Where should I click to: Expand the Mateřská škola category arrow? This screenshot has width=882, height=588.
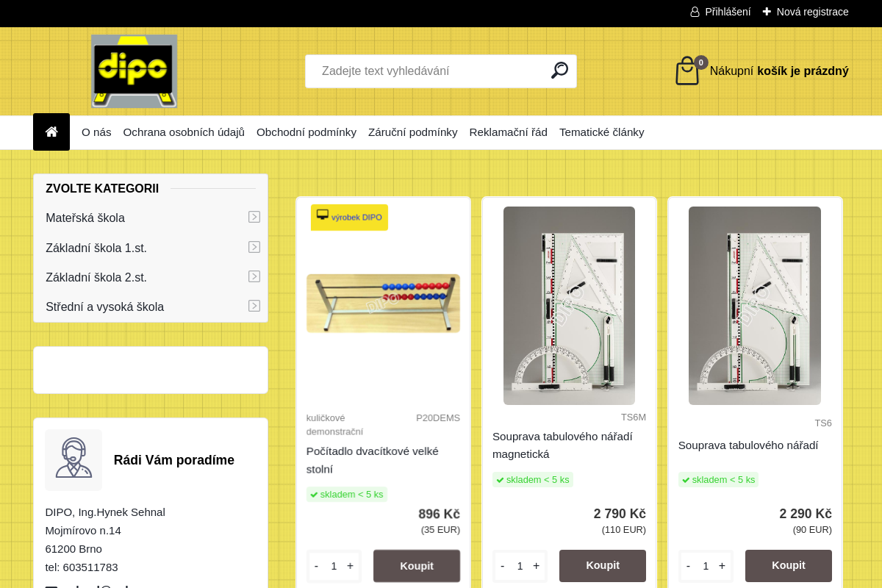coord(254,217)
